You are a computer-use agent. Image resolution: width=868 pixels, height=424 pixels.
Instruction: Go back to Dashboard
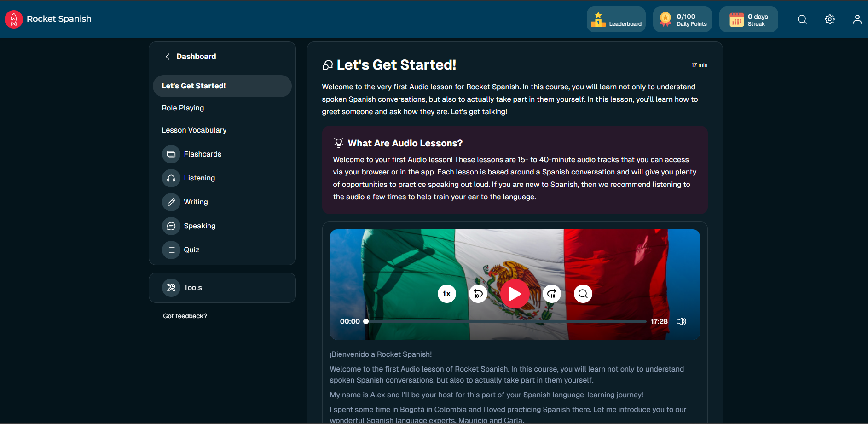[x=191, y=56]
